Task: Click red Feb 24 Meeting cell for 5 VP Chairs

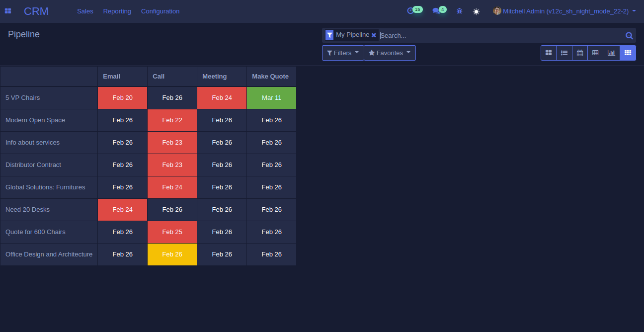Action: coord(222,98)
